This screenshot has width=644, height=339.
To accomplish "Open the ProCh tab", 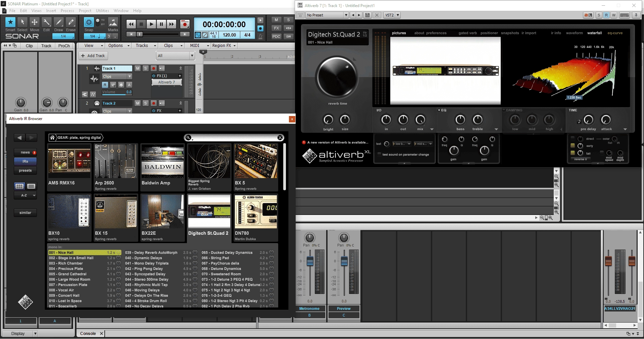I will pos(64,46).
